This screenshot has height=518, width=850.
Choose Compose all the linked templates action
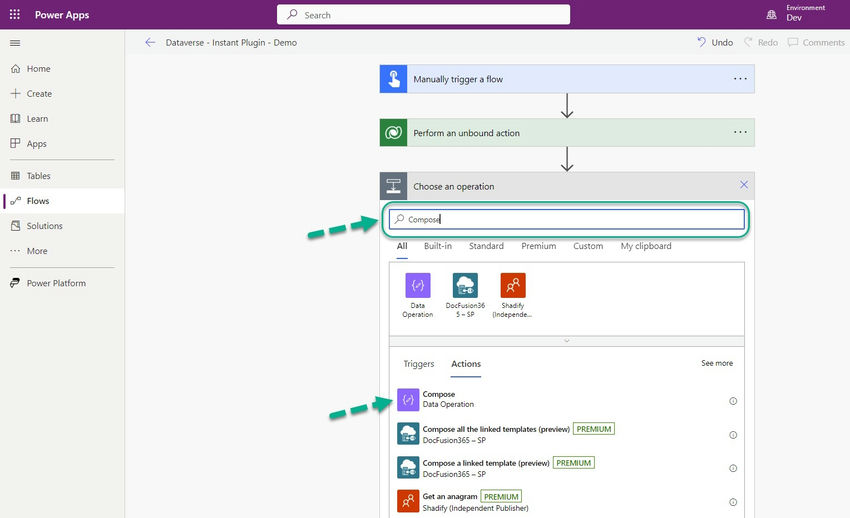[x=566, y=434]
